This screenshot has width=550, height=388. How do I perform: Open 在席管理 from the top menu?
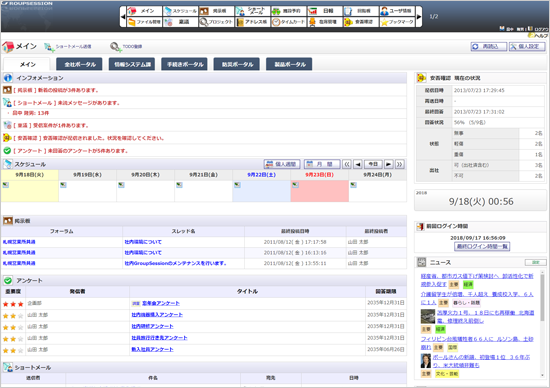(325, 22)
